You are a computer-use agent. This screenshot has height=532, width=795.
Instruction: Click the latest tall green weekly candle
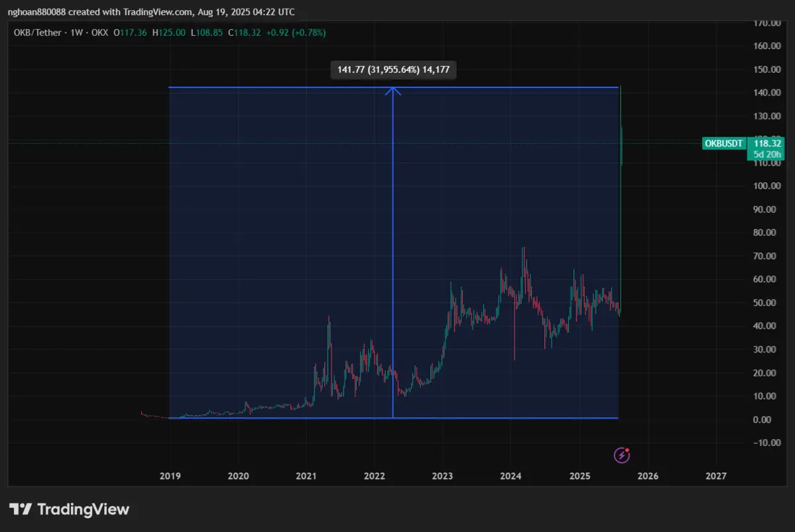pos(621,146)
